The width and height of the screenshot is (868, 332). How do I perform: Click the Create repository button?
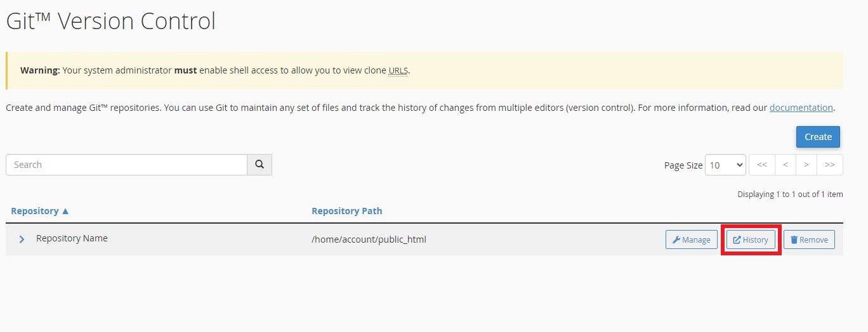coord(818,137)
